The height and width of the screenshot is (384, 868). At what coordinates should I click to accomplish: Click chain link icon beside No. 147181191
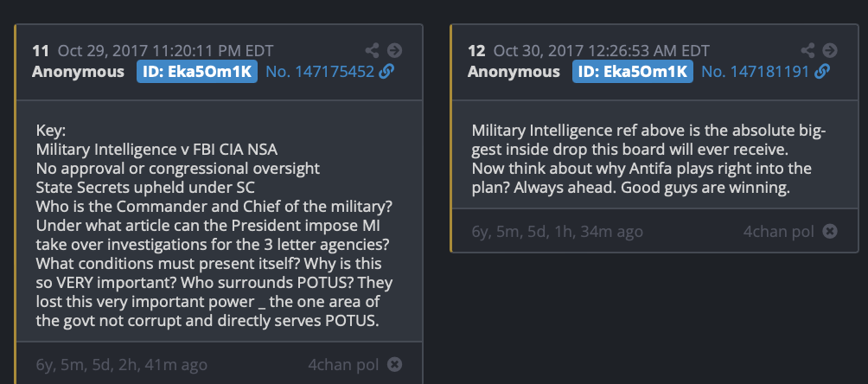pyautogui.click(x=822, y=71)
